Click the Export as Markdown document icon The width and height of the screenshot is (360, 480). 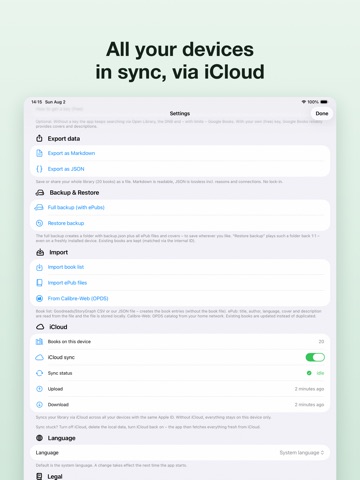pyautogui.click(x=39, y=153)
